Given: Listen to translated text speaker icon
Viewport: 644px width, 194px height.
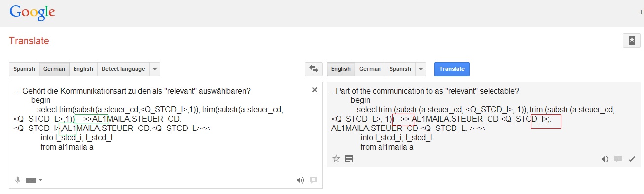Looking at the screenshot, I should pyautogui.click(x=605, y=159).
